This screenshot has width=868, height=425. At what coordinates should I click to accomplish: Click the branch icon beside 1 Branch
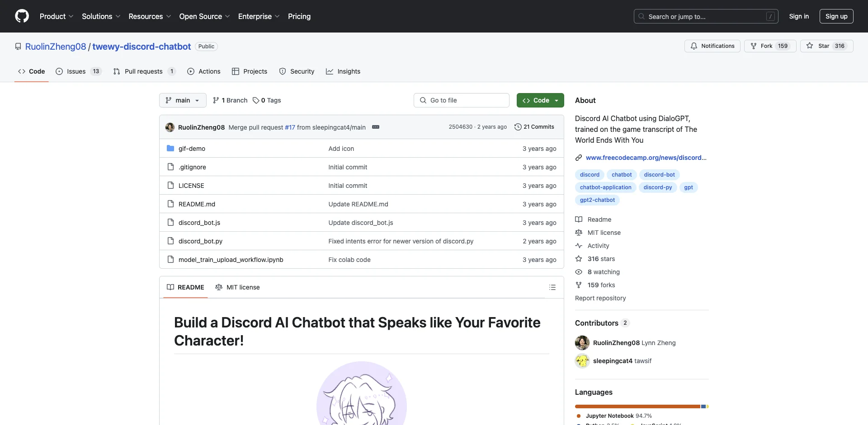point(216,100)
